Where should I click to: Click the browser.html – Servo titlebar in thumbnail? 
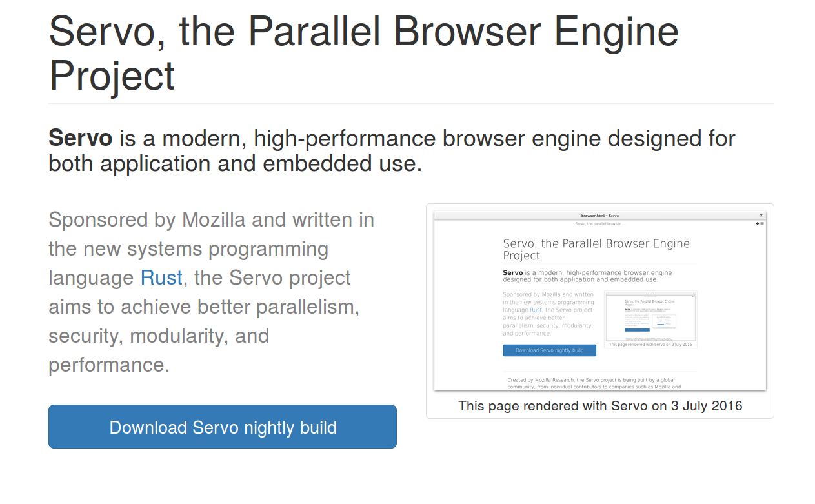point(600,216)
